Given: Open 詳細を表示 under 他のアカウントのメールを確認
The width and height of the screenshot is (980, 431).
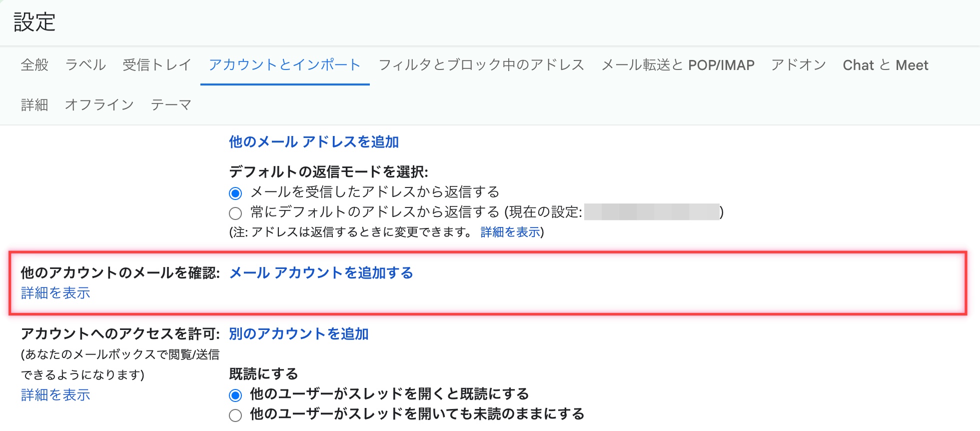Looking at the screenshot, I should (x=55, y=293).
